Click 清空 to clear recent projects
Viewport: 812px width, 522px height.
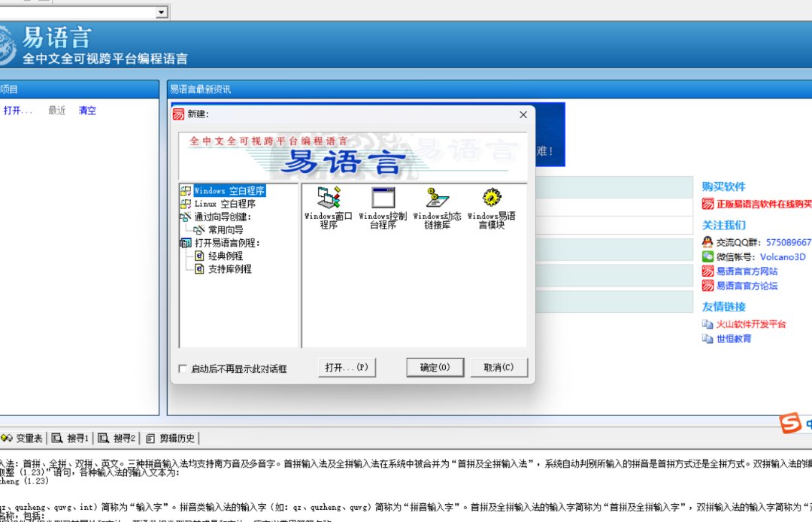[x=87, y=111]
